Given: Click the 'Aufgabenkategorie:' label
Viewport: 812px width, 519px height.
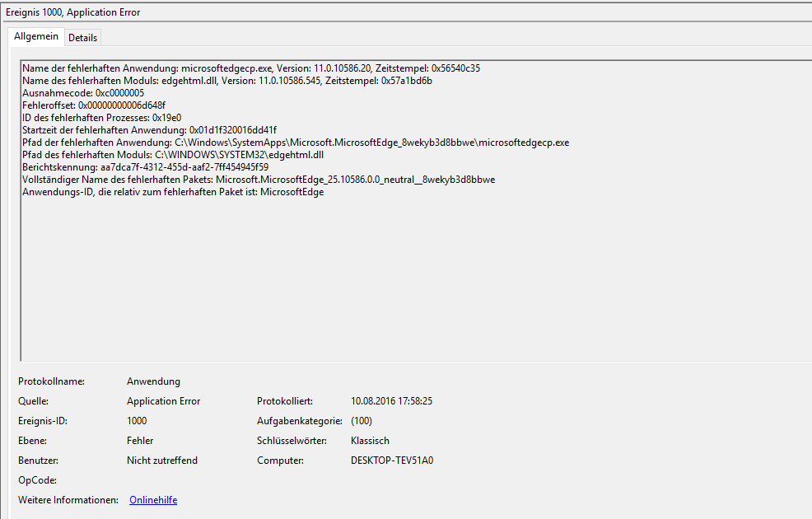Looking at the screenshot, I should tap(300, 421).
